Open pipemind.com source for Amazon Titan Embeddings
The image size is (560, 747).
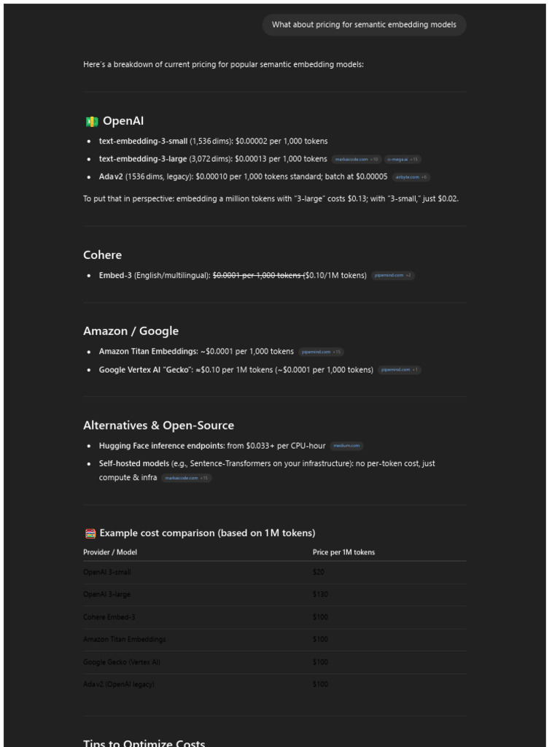(x=322, y=352)
